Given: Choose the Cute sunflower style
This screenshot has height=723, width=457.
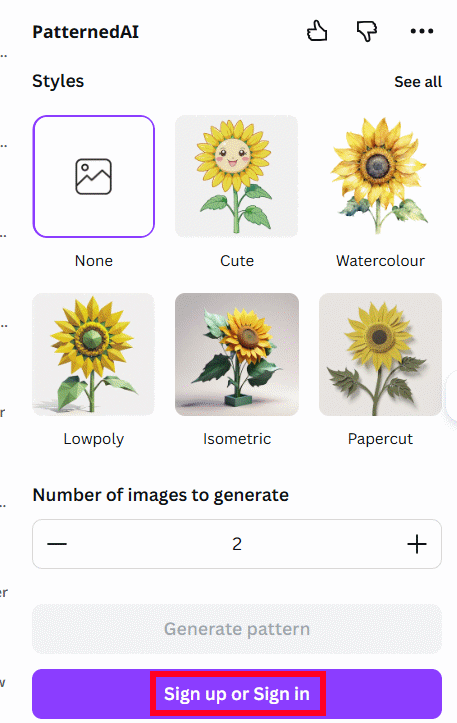Looking at the screenshot, I should tap(237, 176).
